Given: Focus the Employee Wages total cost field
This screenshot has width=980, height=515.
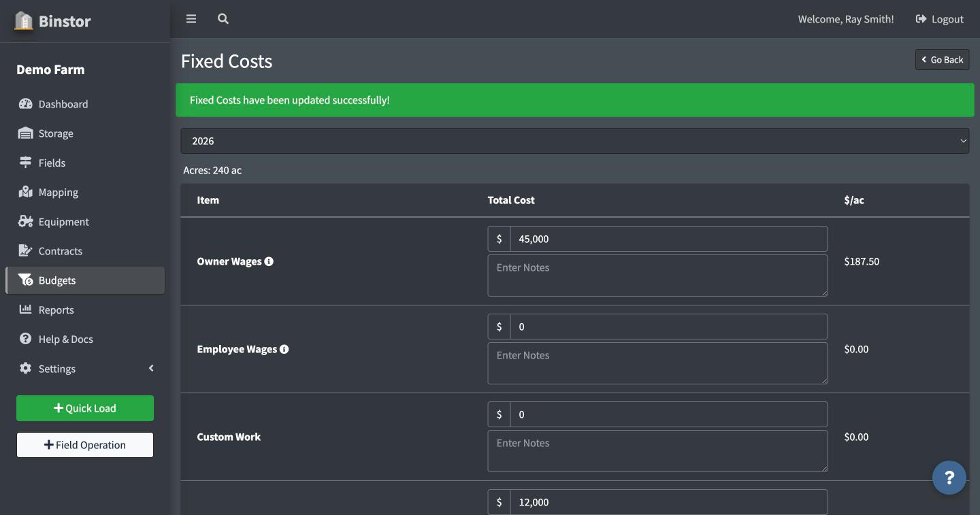Looking at the screenshot, I should [668, 327].
